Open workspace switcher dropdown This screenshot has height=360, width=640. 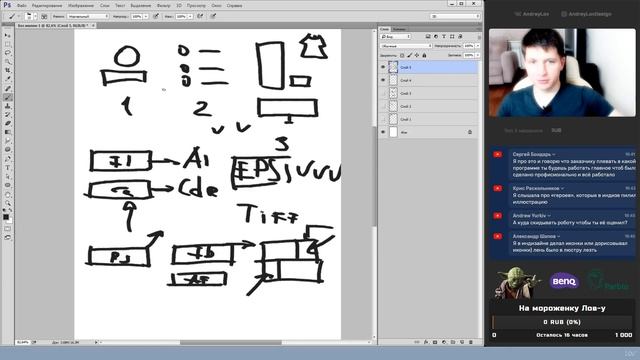455,16
